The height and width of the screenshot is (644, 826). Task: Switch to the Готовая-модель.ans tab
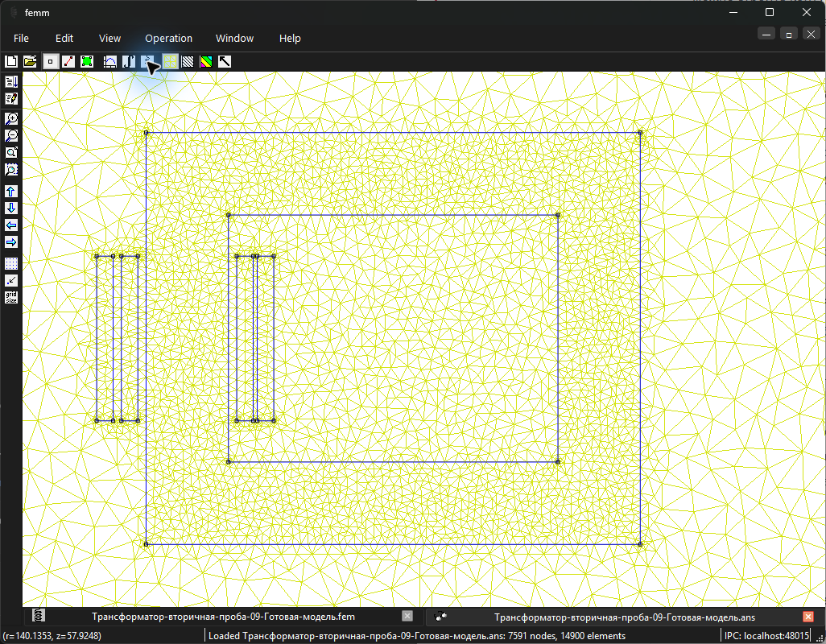(624, 617)
